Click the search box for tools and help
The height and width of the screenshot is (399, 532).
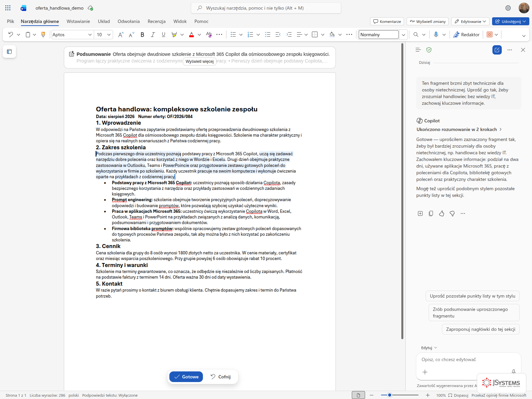pos(266,8)
